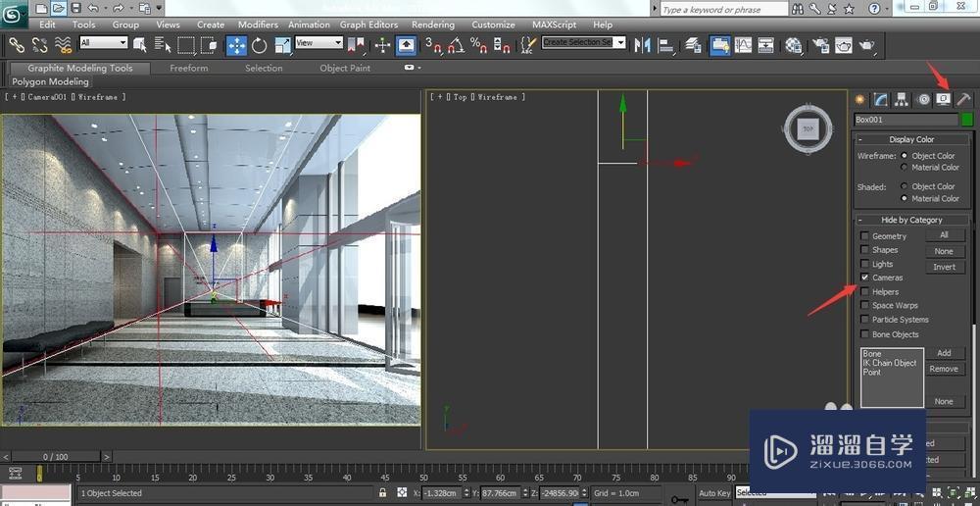980x506 pixels.
Task: Switch to the Display command panel
Action: tap(943, 99)
